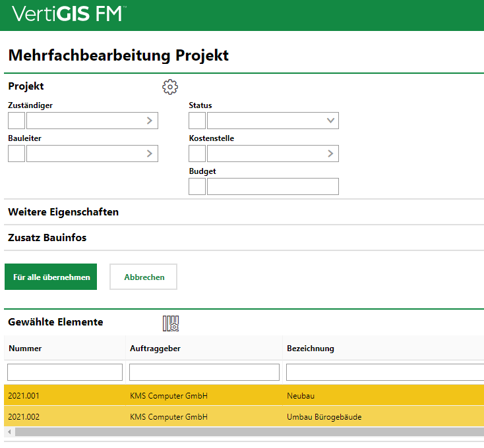This screenshot has height=448, width=484.
Task: Open Projekt section settings gear
Action: [170, 87]
